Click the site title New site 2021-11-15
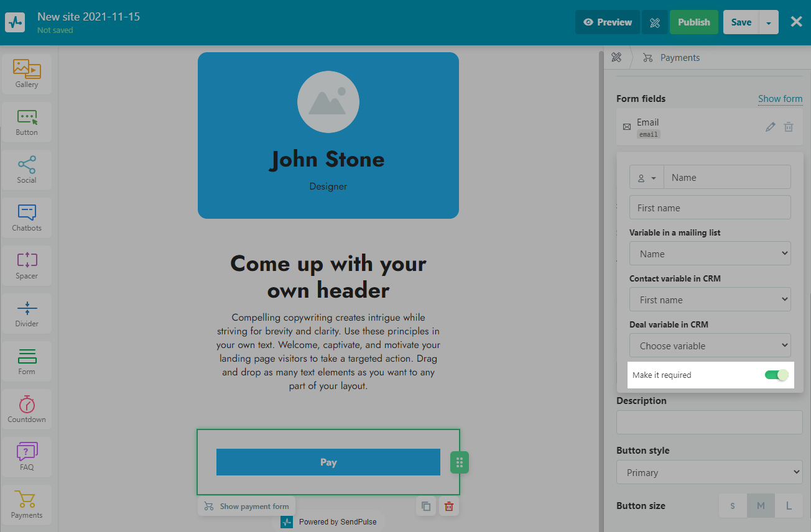Screen dimensions: 811x532 click(x=88, y=17)
